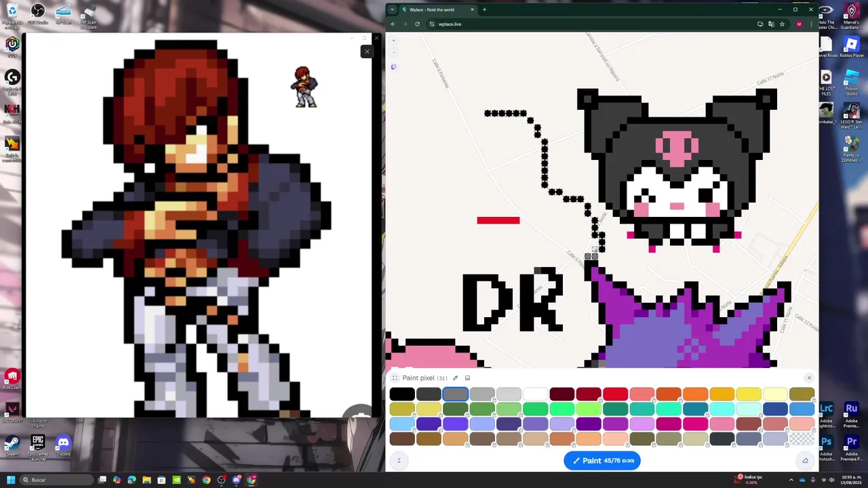Screen dimensions: 868x488
Task: Open Microsoft Edge from the taskbar
Action: (132, 480)
